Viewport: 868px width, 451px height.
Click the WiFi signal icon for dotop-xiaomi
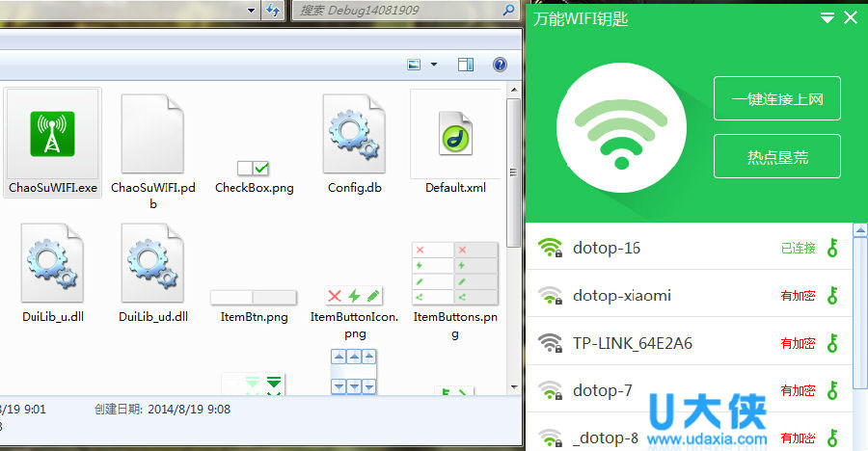tap(551, 295)
